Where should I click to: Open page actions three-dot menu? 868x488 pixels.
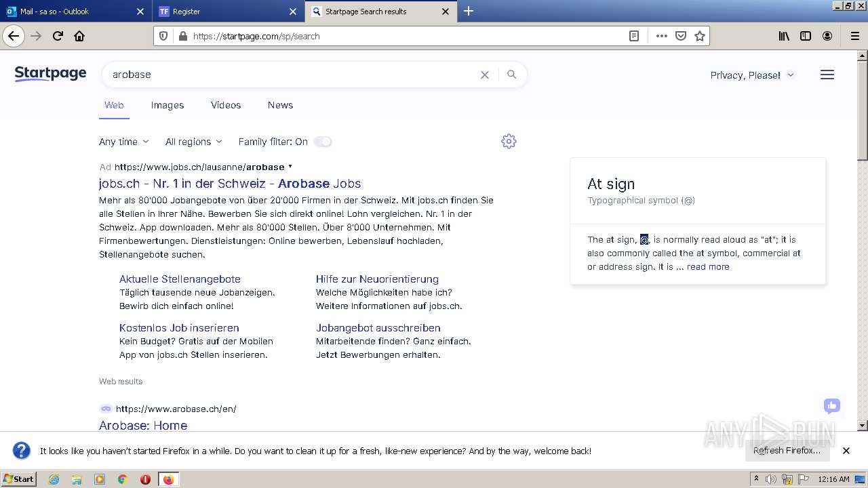661,36
